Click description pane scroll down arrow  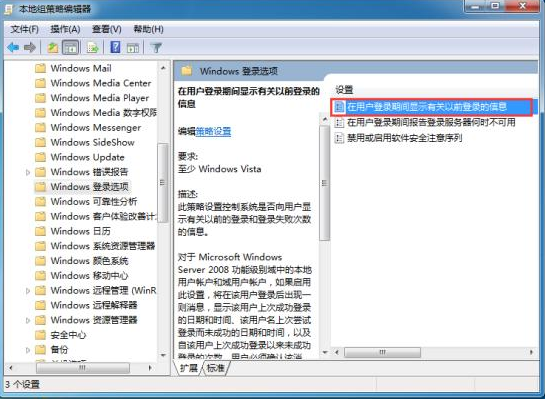[x=325, y=352]
